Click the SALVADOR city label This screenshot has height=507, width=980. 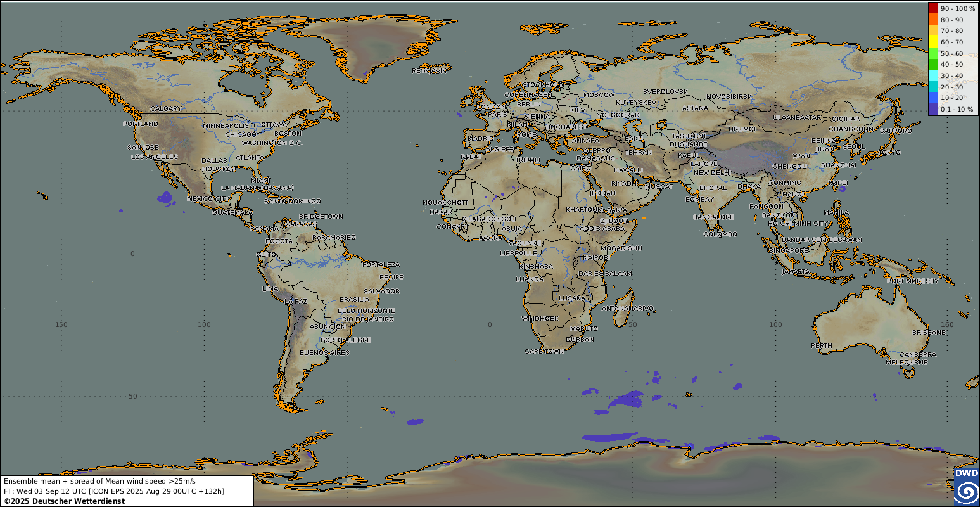382,291
